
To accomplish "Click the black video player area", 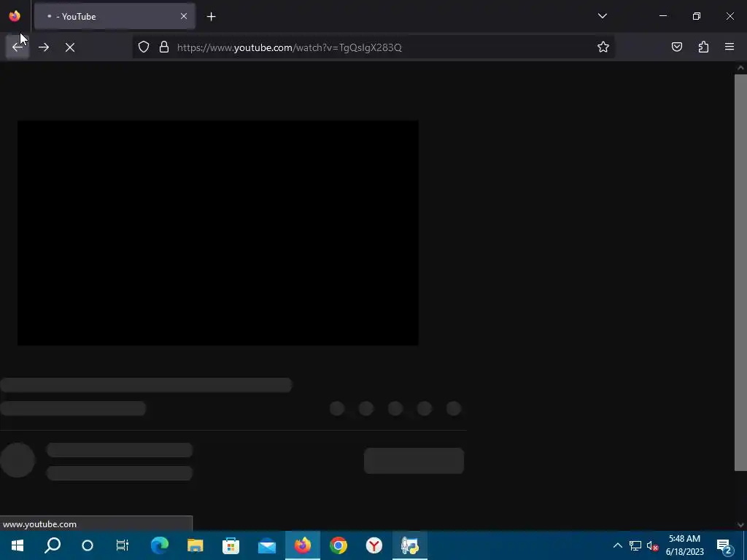I will pos(217,233).
